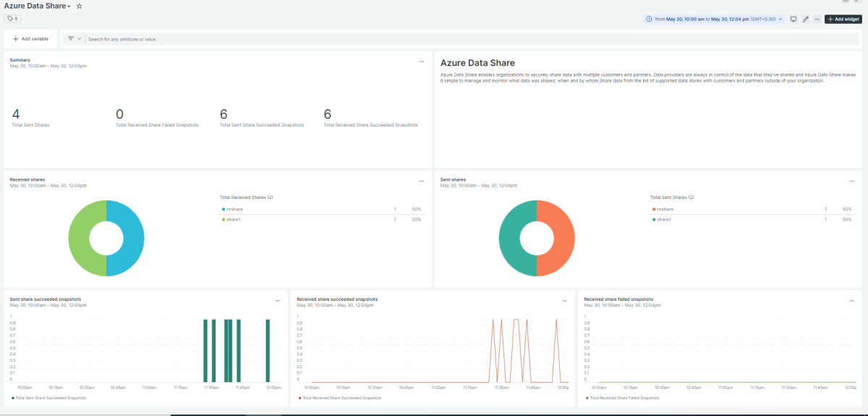Click the rightmost orange spike before 12:00p
Viewport: 868px width, 416px height.
556,351
